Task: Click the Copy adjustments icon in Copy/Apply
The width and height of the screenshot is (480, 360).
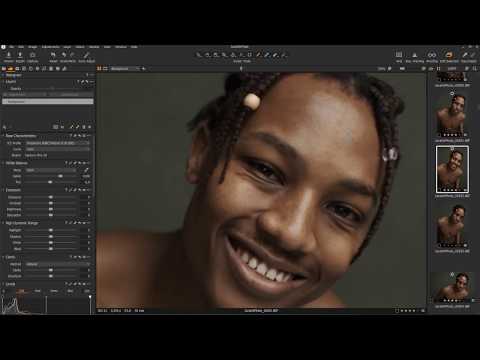Action: coord(465,55)
